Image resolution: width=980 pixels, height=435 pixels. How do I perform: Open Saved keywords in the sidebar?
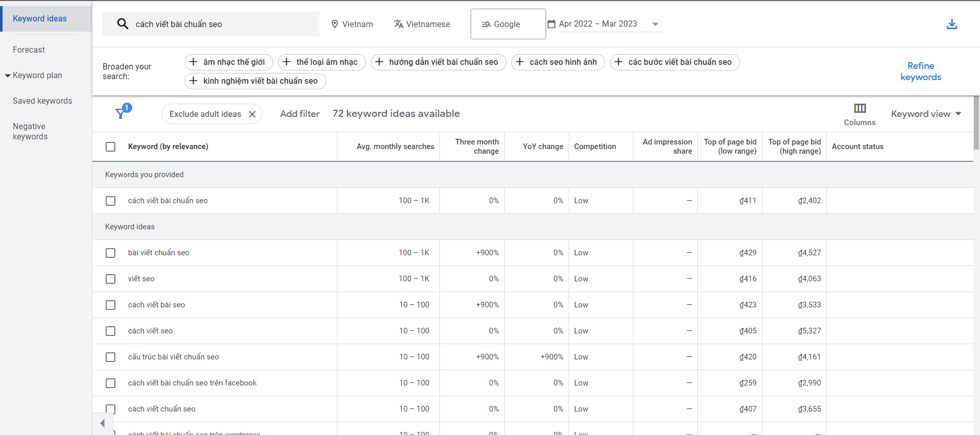point(42,101)
